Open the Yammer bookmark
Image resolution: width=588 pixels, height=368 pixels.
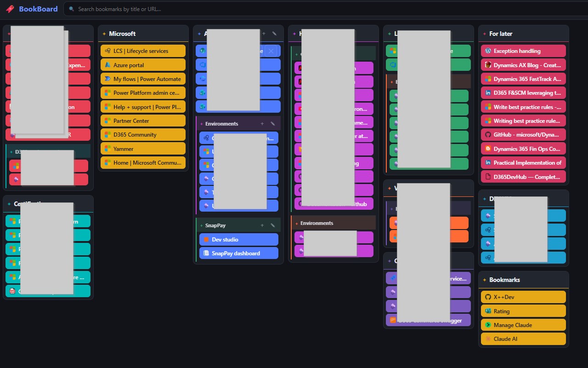tap(143, 149)
